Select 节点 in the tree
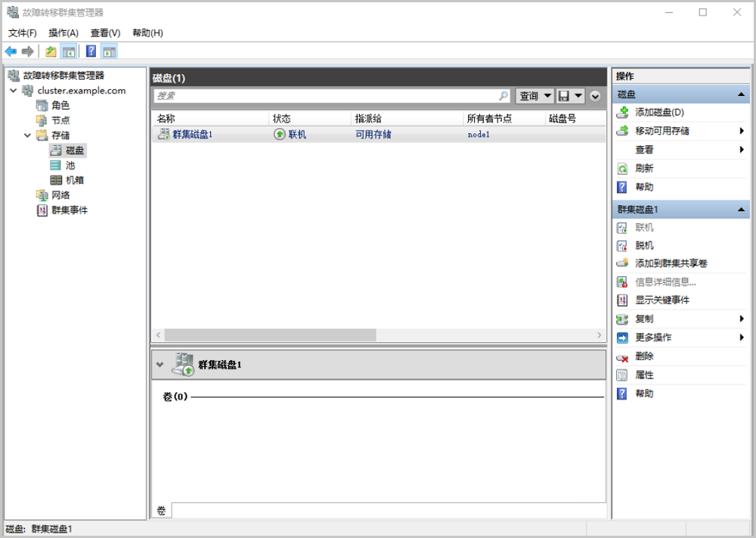The width and height of the screenshot is (756, 538). click(60, 120)
